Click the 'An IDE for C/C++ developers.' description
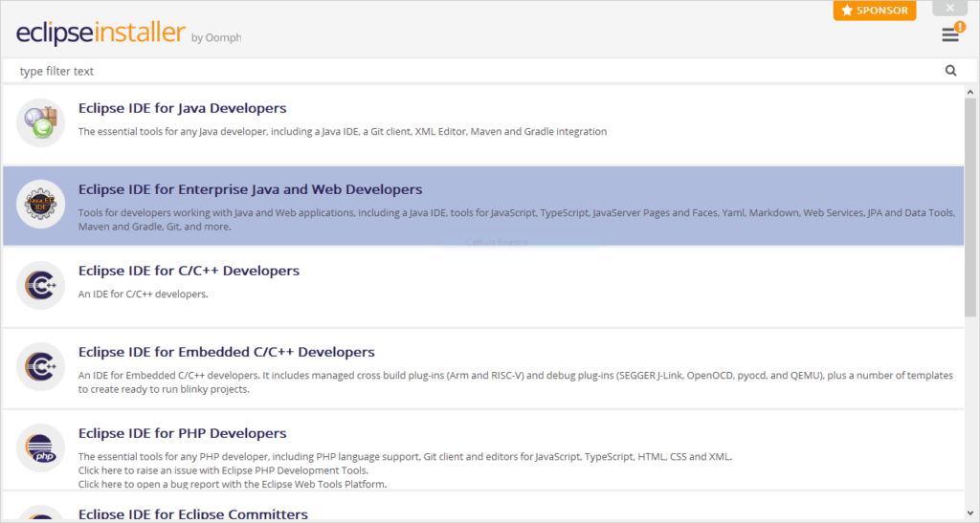Viewport: 980px width, 523px height. coord(144,294)
